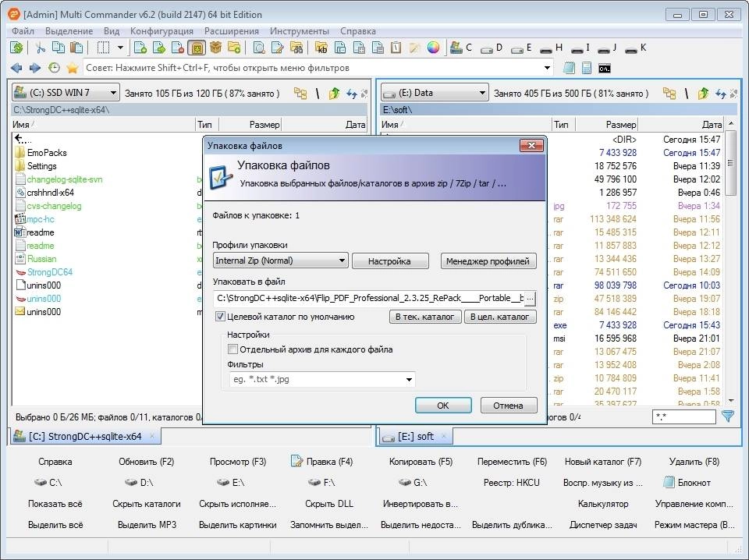749x560 pixels.
Task: Open the '(C:) SSD WIN 7' drive dropdown
Action: tap(66, 93)
